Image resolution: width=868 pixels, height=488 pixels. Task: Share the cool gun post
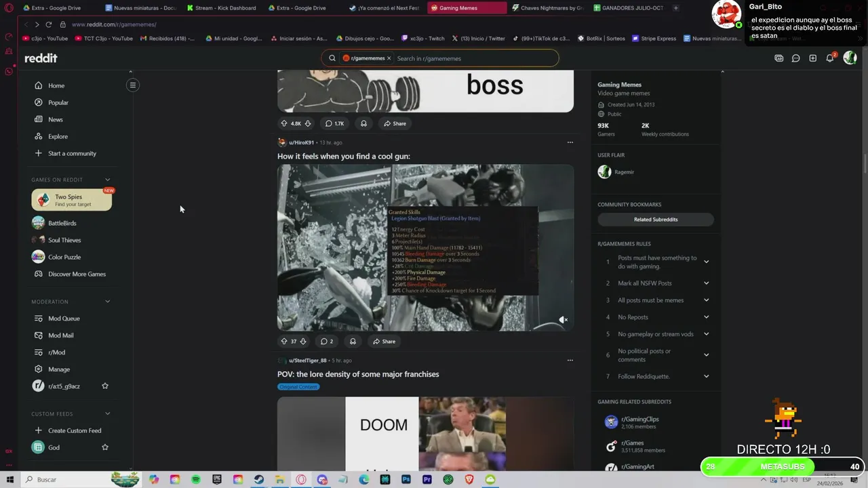[384, 342]
